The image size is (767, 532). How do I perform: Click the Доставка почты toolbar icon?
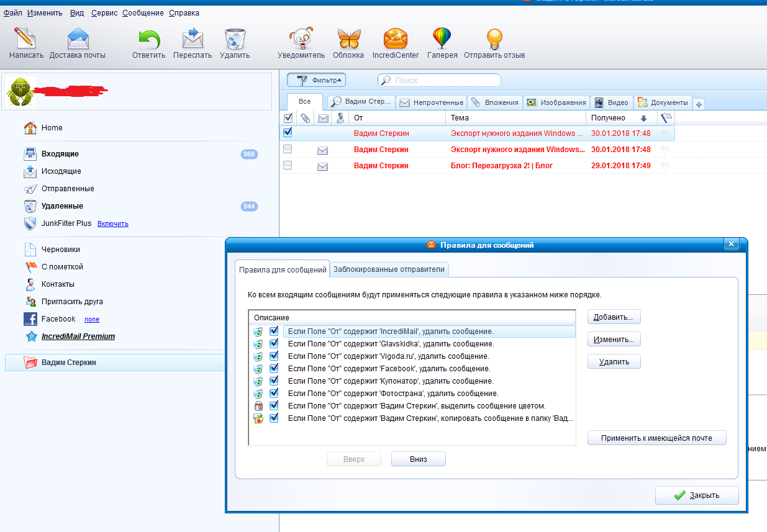(x=78, y=38)
